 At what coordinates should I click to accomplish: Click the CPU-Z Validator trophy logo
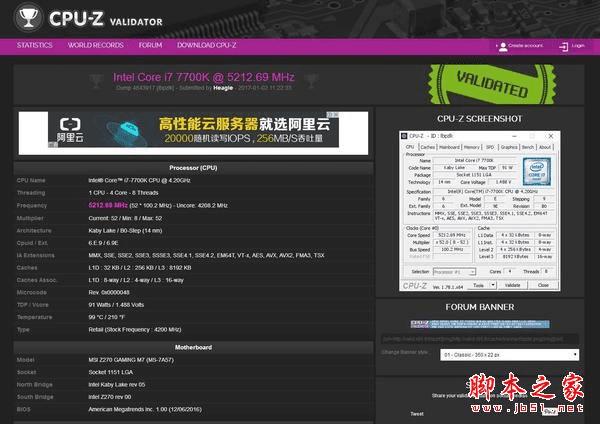tap(28, 18)
